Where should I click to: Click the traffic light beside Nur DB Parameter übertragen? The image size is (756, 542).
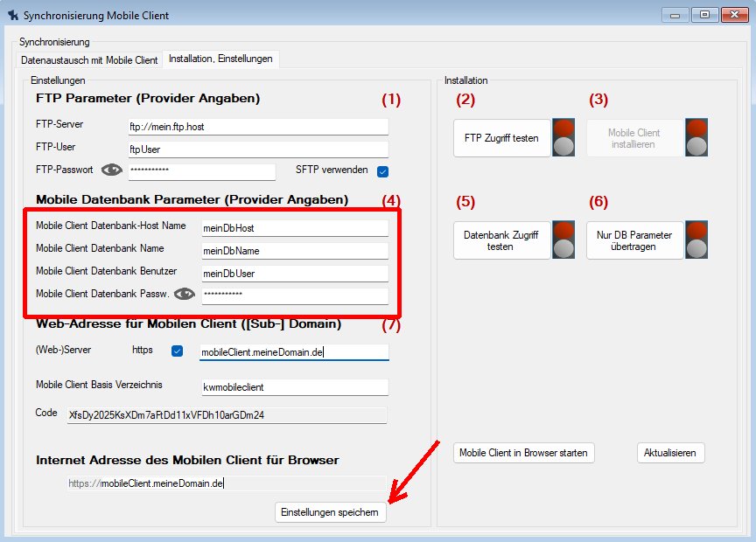tap(696, 240)
